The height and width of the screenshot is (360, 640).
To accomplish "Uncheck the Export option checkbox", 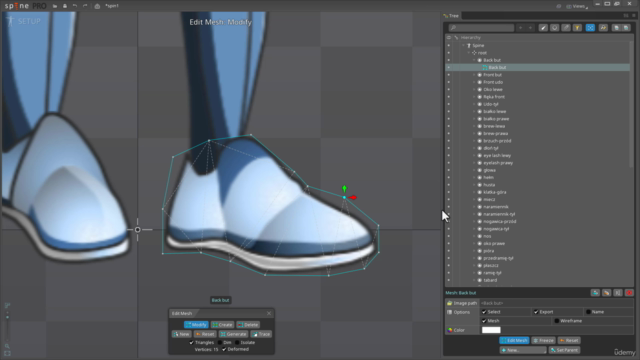I will click(x=536, y=312).
